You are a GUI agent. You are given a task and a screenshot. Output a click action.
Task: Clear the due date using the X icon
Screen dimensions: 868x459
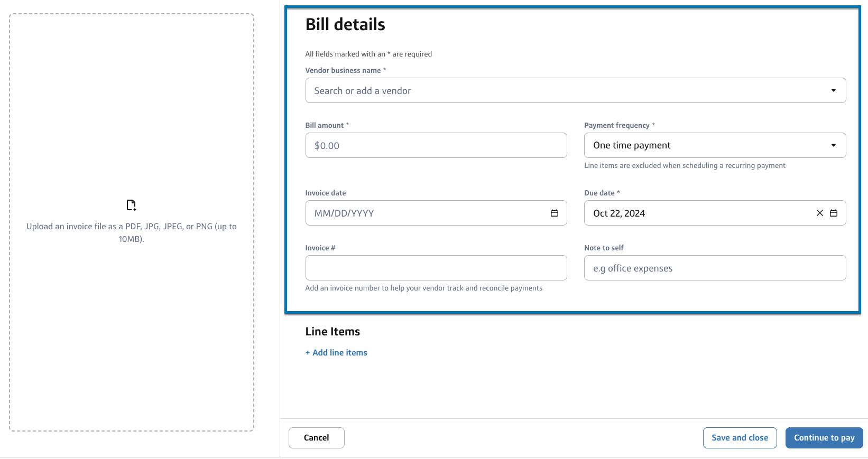click(819, 213)
